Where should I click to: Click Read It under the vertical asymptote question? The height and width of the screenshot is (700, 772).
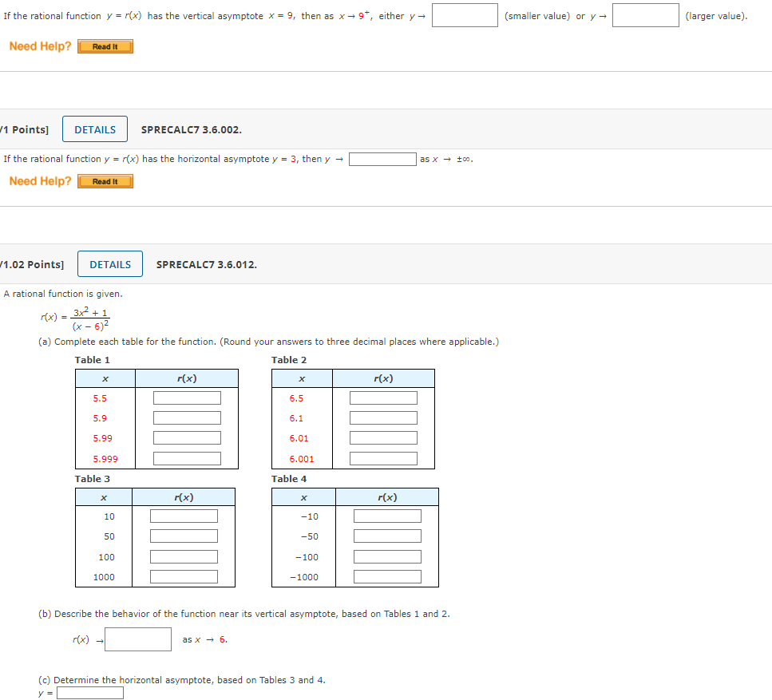(x=105, y=46)
